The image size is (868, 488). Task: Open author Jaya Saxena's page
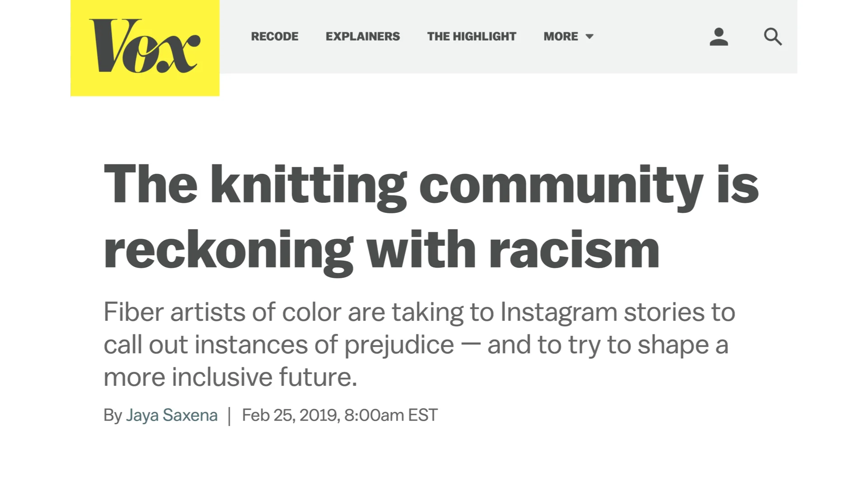(x=171, y=415)
